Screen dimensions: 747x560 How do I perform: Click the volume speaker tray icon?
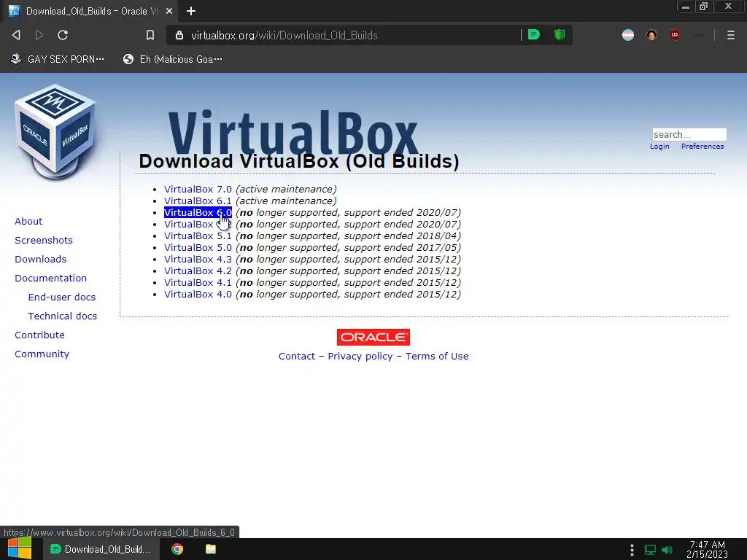click(667, 550)
